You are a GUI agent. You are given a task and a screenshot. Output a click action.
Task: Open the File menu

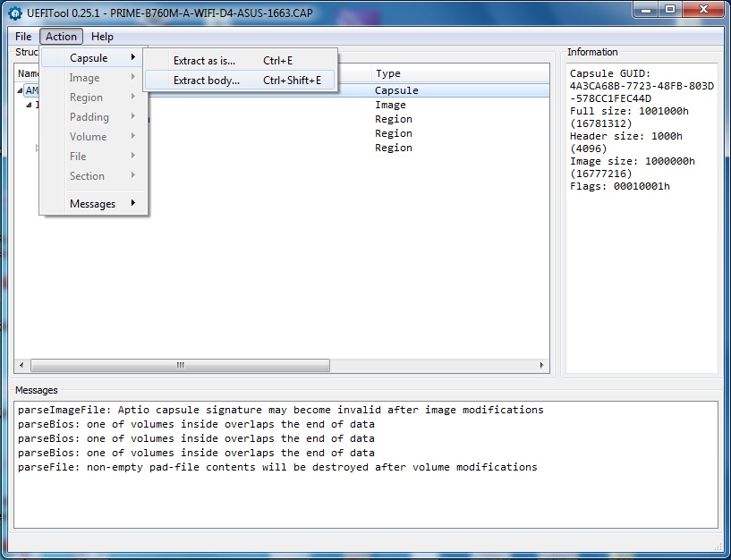click(x=23, y=37)
